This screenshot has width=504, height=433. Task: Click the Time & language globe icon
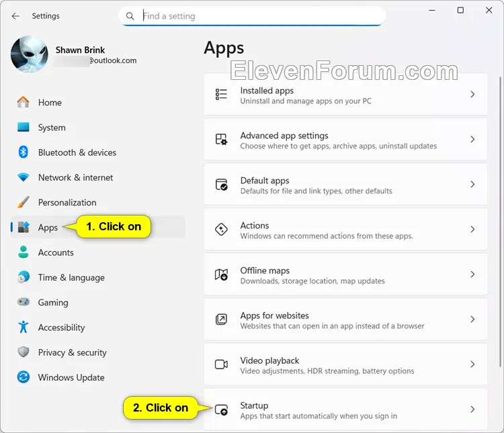click(23, 277)
